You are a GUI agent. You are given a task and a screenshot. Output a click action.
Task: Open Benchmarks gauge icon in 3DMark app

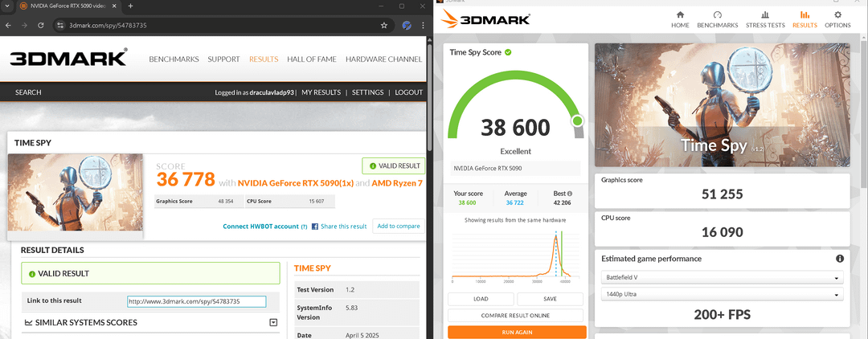point(717,15)
